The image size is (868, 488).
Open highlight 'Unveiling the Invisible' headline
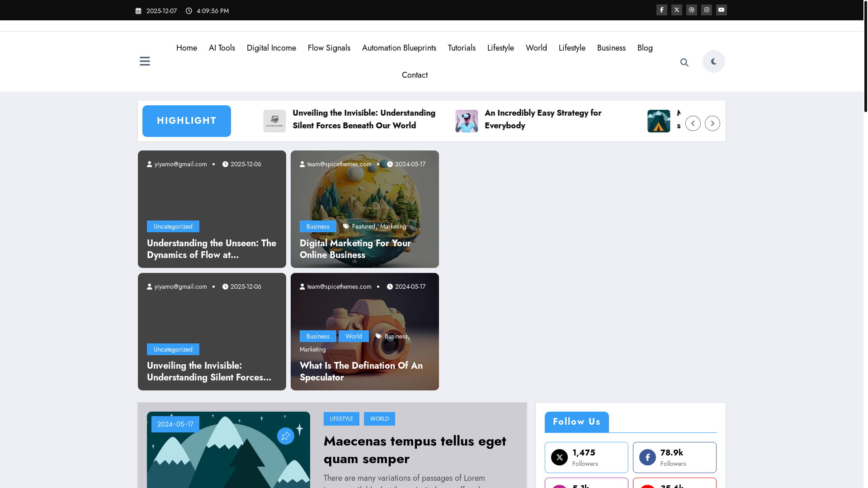coord(364,119)
